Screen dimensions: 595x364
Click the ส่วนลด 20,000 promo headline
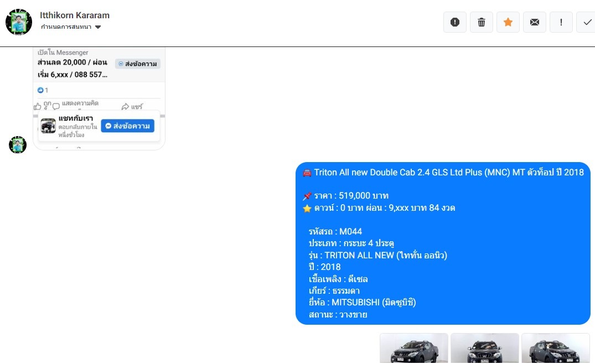(x=73, y=68)
